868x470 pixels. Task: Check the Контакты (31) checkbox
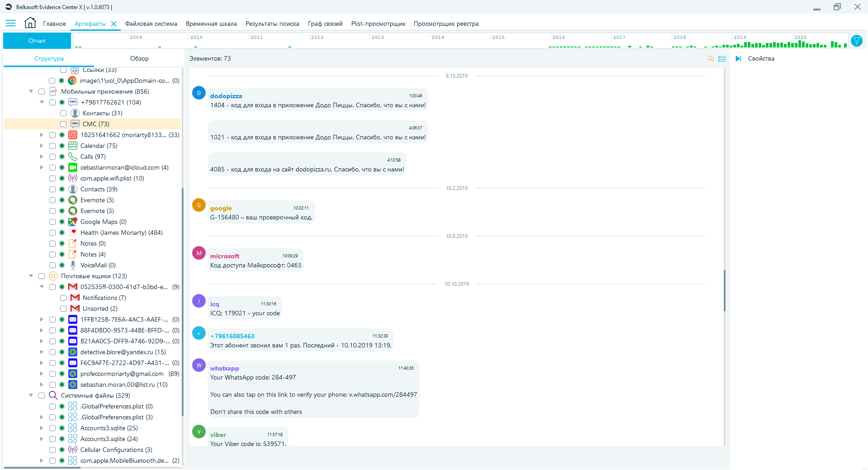63,113
